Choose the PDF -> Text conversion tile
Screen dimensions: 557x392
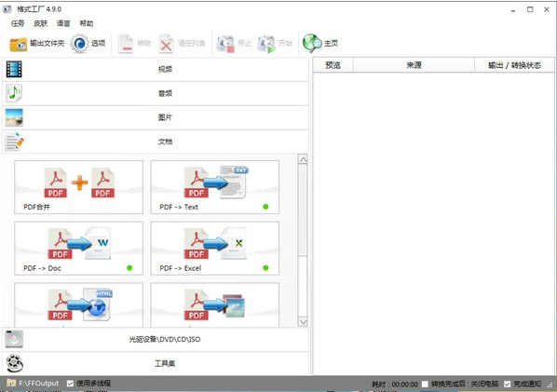[x=215, y=187]
